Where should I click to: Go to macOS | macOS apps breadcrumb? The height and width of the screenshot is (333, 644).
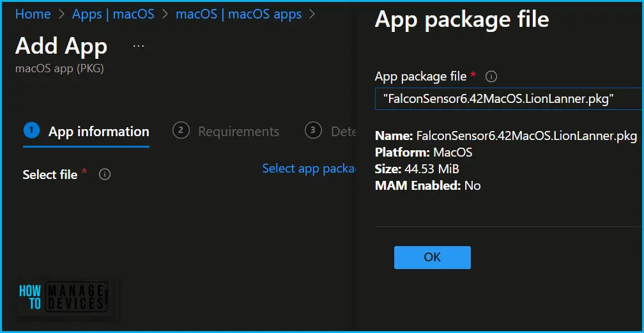click(239, 15)
